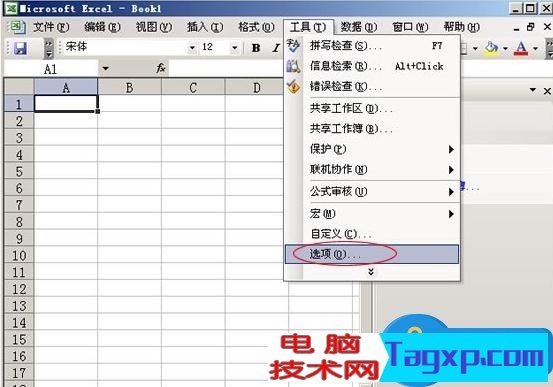Open the 视图(V) menu

coord(154,27)
